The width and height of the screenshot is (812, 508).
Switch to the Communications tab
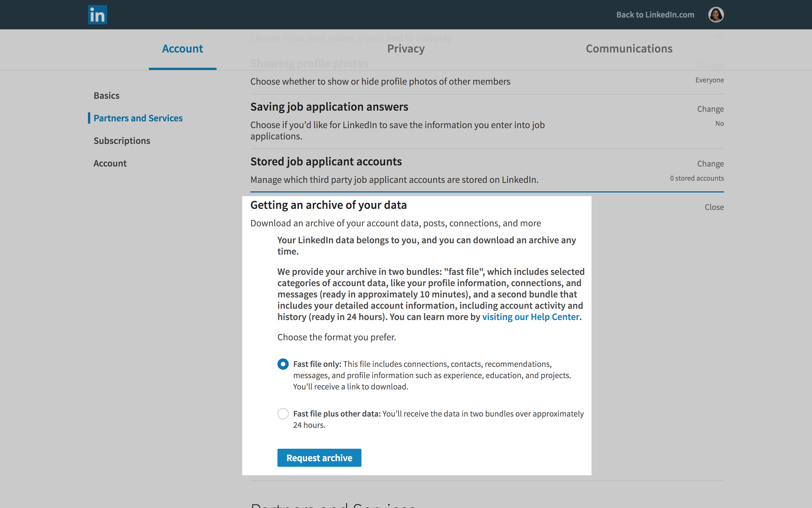pyautogui.click(x=629, y=49)
